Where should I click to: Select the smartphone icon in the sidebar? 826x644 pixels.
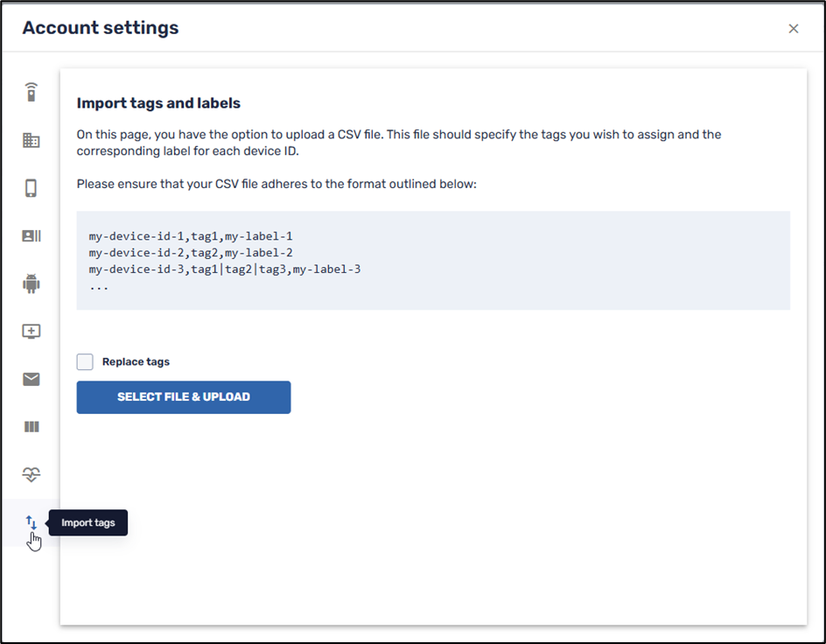[31, 187]
